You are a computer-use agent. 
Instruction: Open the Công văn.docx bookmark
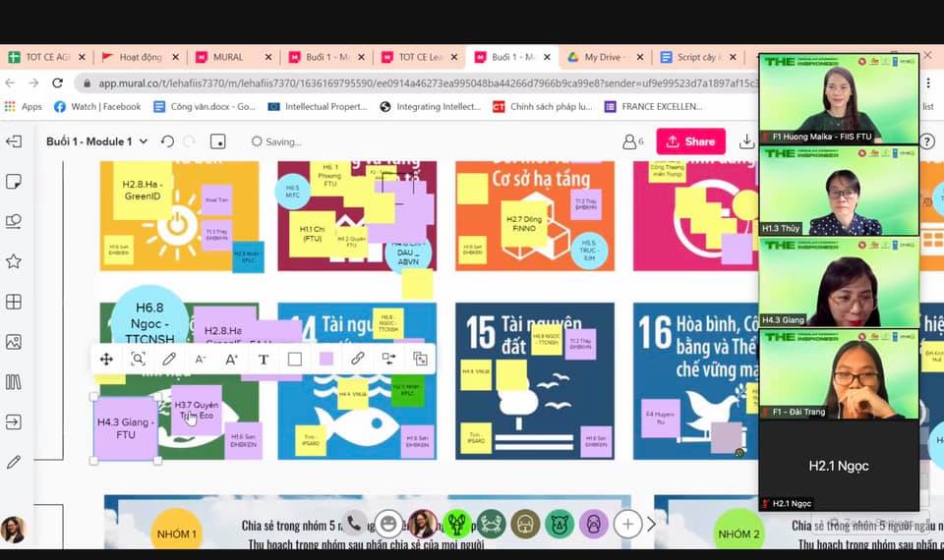(205, 106)
